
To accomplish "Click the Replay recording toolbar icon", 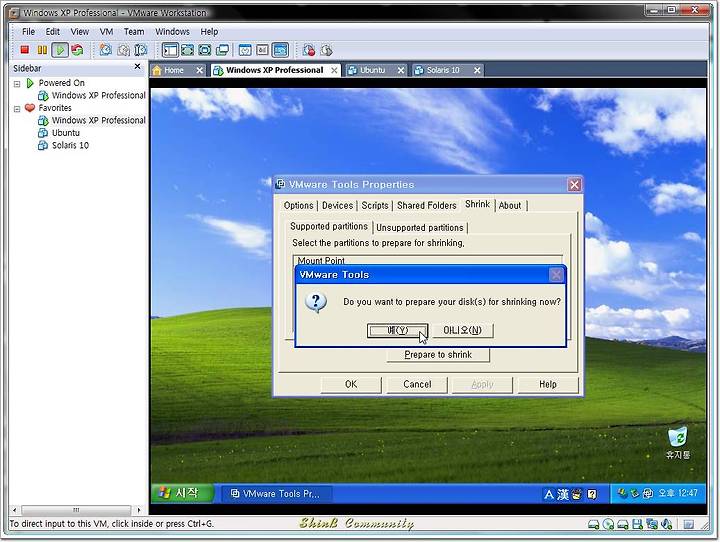I will click(x=326, y=50).
